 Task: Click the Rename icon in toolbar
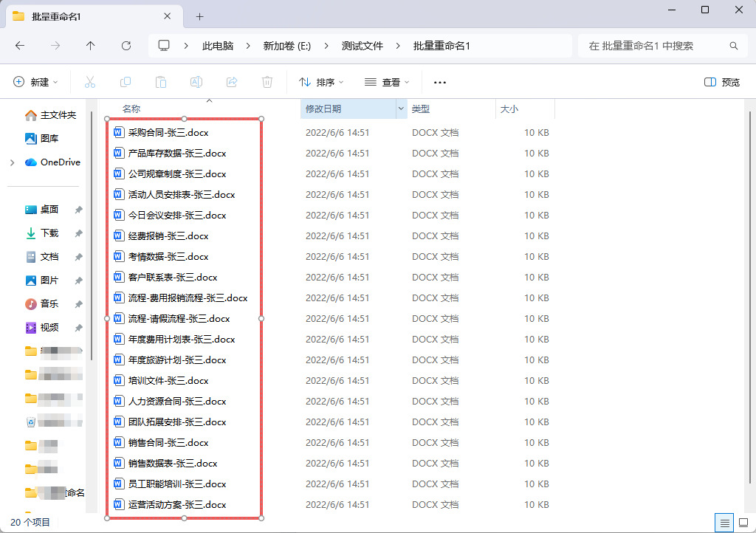click(x=196, y=82)
